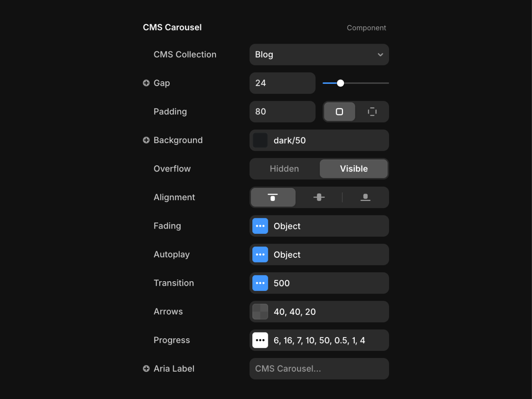Click the white Progress options icon
The width and height of the screenshot is (532, 399).
260,340
